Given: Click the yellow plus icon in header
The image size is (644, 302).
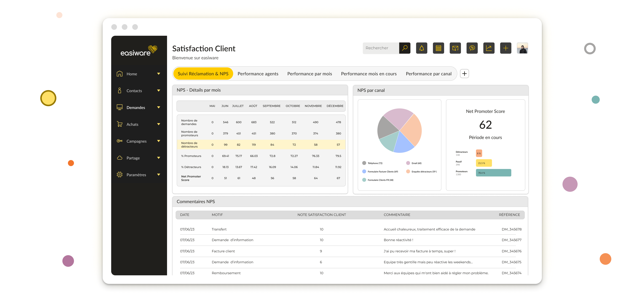Looking at the screenshot, I should [505, 48].
